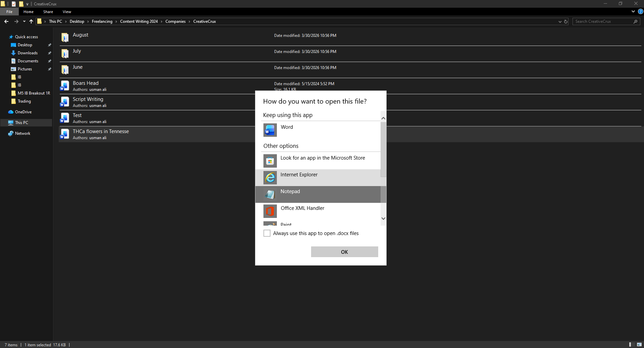644x348 pixels.
Task: Go up one folder level
Action: pyautogui.click(x=31, y=21)
